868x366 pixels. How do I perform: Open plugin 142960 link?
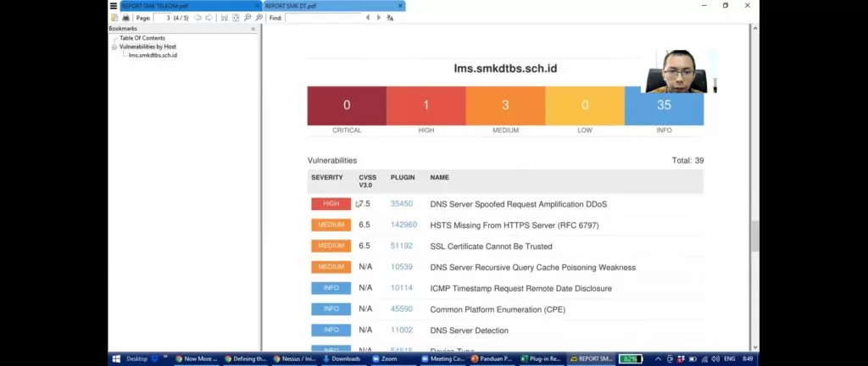coord(403,225)
